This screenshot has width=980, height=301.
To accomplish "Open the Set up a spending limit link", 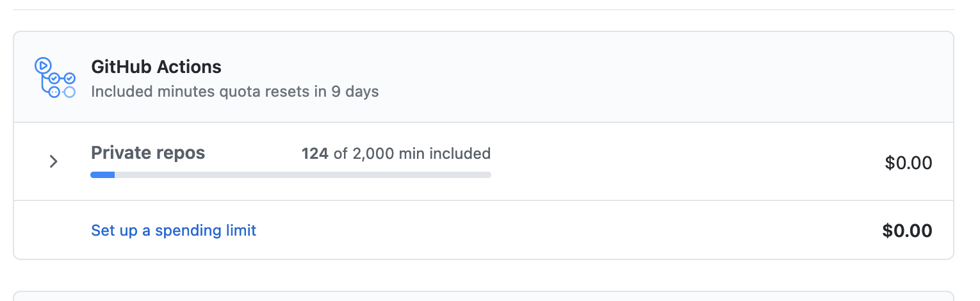I will tap(174, 231).
